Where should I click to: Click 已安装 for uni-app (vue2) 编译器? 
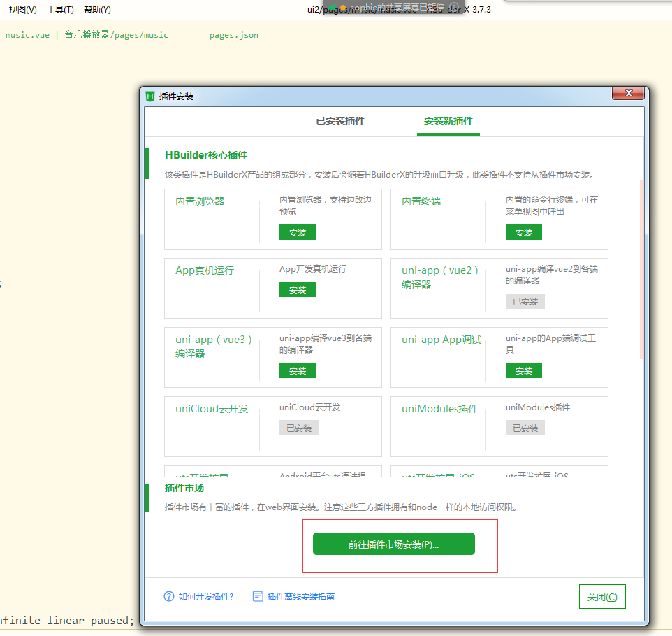[525, 301]
